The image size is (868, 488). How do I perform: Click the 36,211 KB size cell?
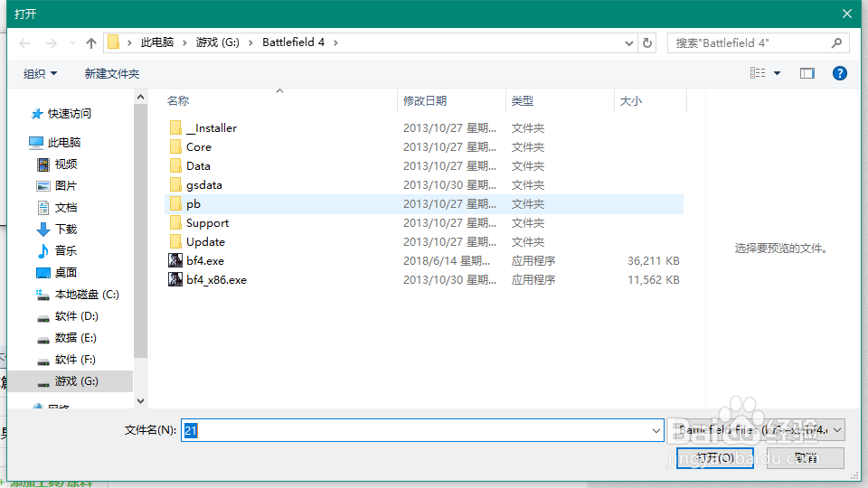pyautogui.click(x=653, y=260)
